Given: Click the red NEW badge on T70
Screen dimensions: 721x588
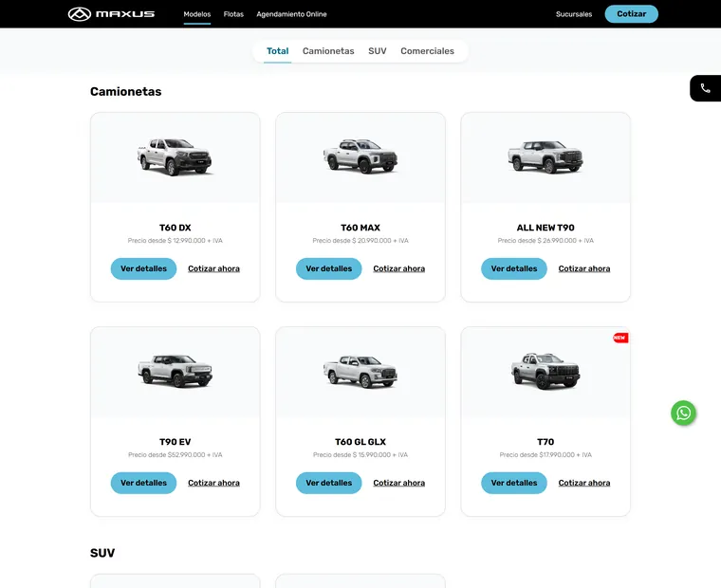Looking at the screenshot, I should pyautogui.click(x=620, y=338).
